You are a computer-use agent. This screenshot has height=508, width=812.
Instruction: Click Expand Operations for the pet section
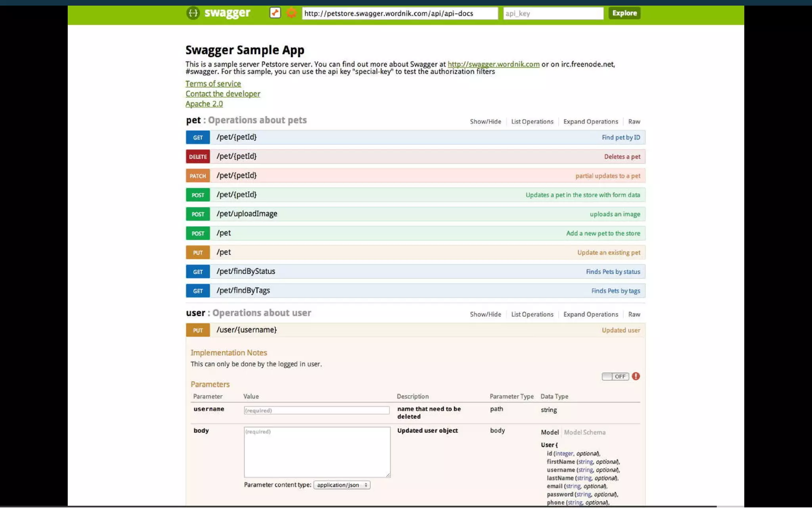coord(590,121)
